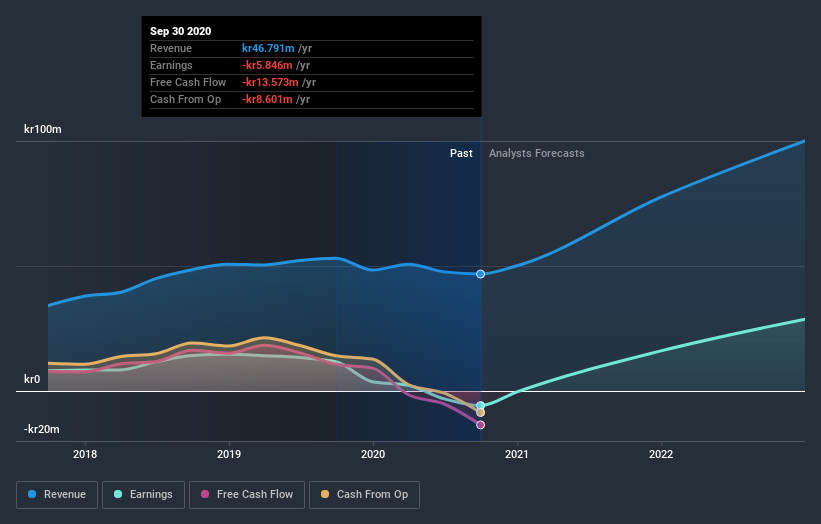This screenshot has width=821, height=524.
Task: Click the blue Revenue data point marker
Action: click(481, 274)
